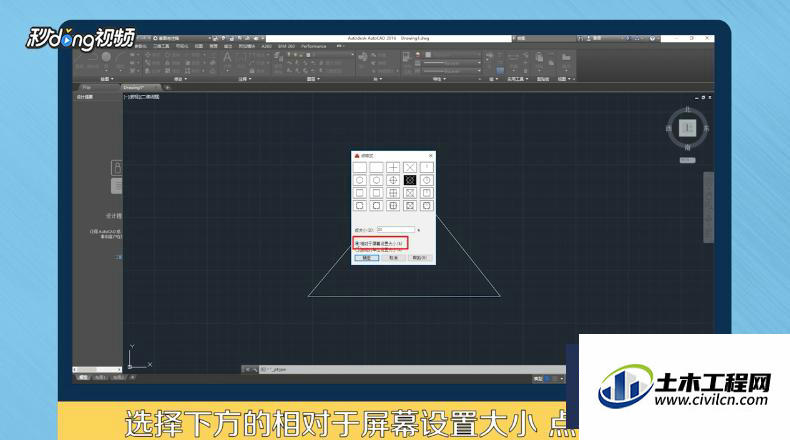Switch to the A360 ribbon tab
790x440 pixels.
266,46
